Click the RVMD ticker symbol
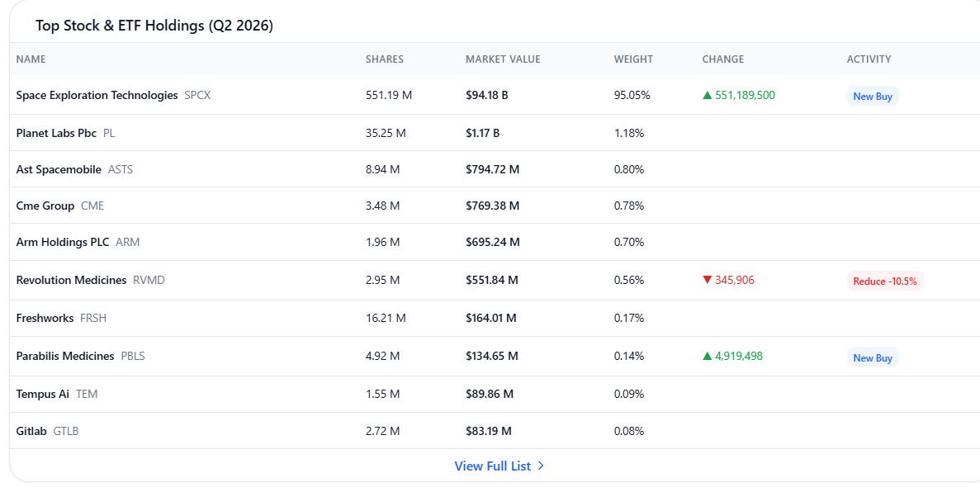The image size is (980, 492). point(149,280)
